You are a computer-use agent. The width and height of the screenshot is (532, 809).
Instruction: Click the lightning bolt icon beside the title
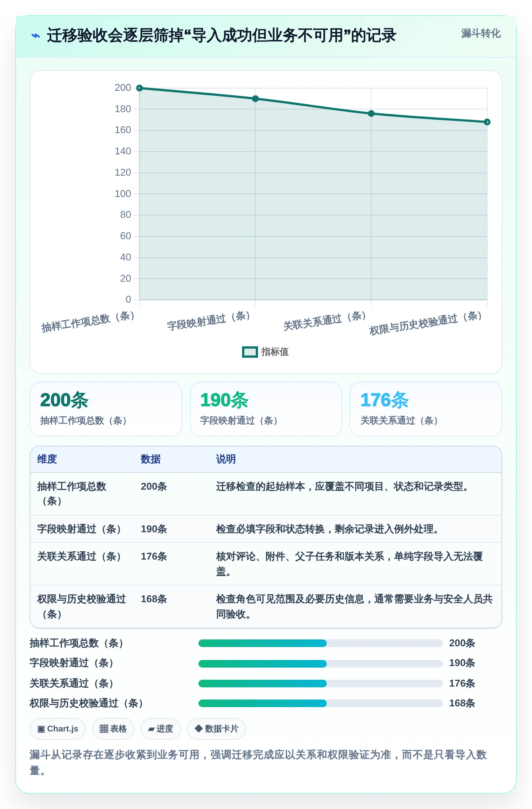pyautogui.click(x=35, y=36)
